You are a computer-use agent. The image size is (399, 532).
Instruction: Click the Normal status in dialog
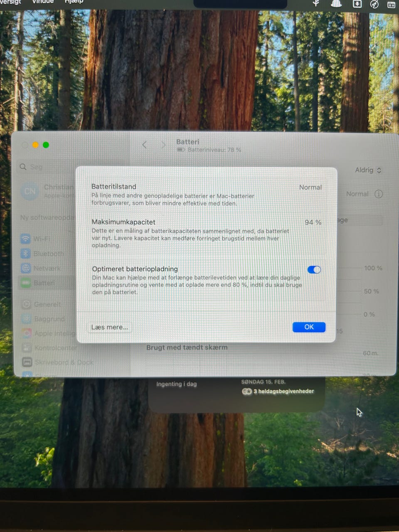click(310, 187)
